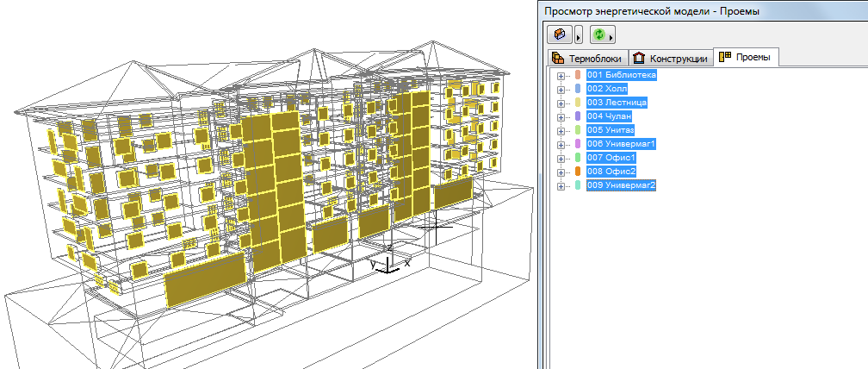Expand the 009 Универмаг2 tree node
Image resolution: width=868 pixels, height=369 pixels.
[x=561, y=186]
